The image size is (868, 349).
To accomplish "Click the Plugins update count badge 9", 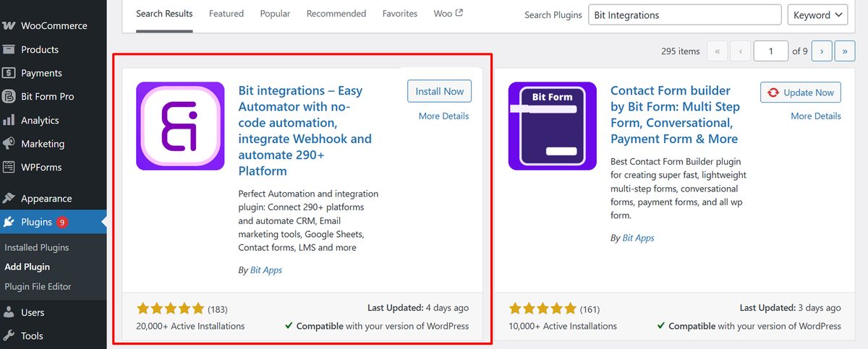I will tap(62, 222).
